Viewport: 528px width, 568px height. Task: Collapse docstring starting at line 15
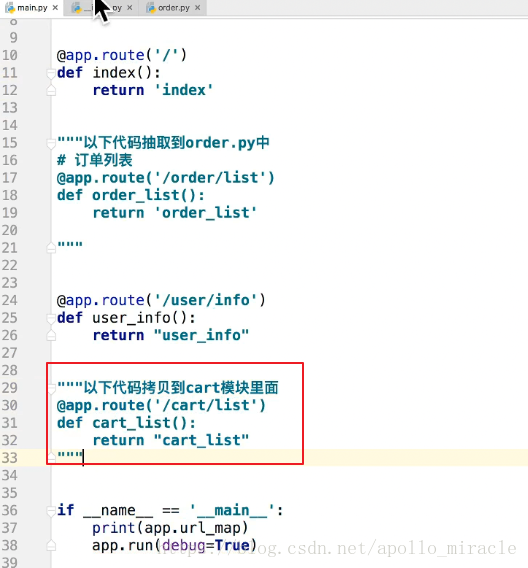click(x=51, y=143)
